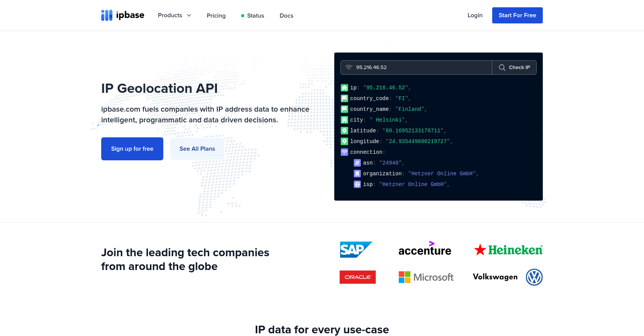Click the isp value Hetzner Online GmbH
Image resolution: width=644 pixels, height=336 pixels.
(413, 184)
